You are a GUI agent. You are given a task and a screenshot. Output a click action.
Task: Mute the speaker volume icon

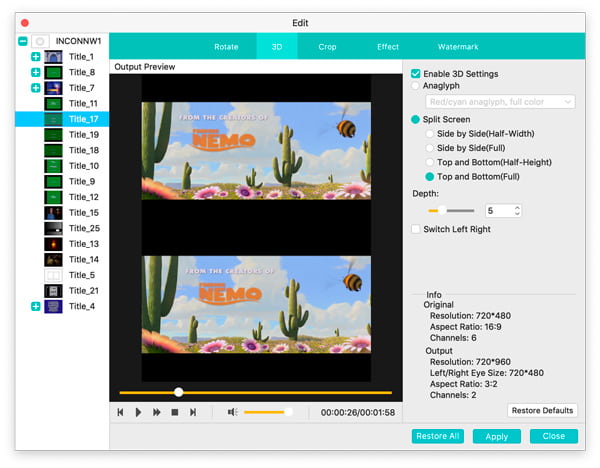pos(232,412)
